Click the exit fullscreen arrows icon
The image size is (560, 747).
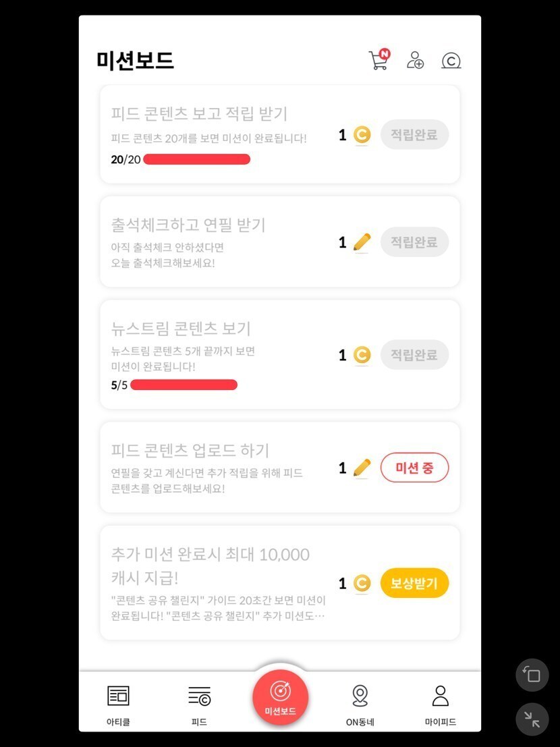click(532, 719)
